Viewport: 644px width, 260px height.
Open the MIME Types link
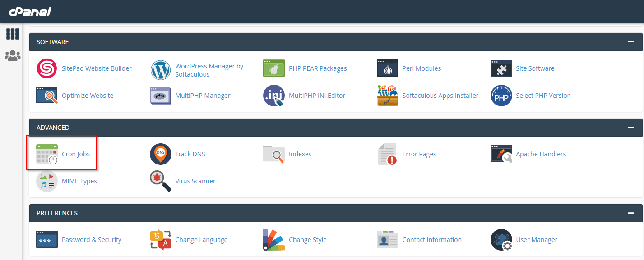click(79, 181)
